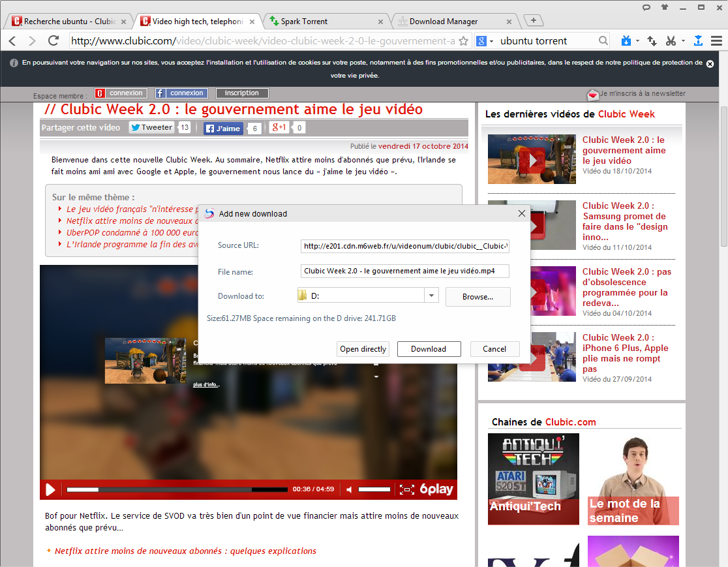Click the 6play logo in player

(x=436, y=489)
